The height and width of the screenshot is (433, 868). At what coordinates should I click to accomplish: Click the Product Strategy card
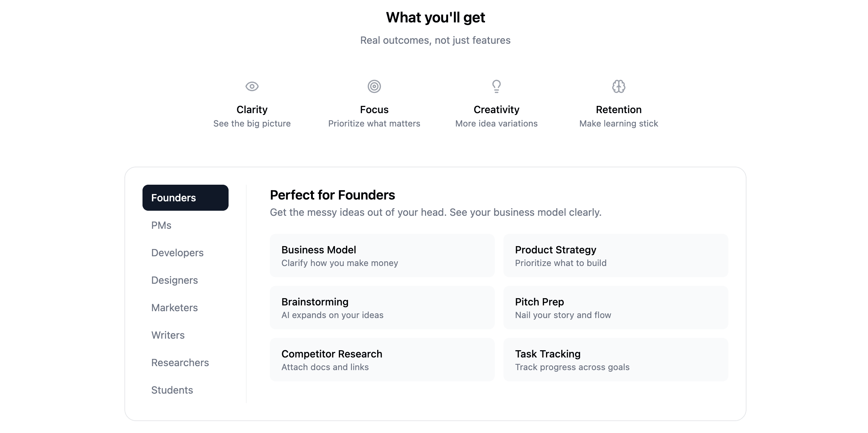click(616, 256)
